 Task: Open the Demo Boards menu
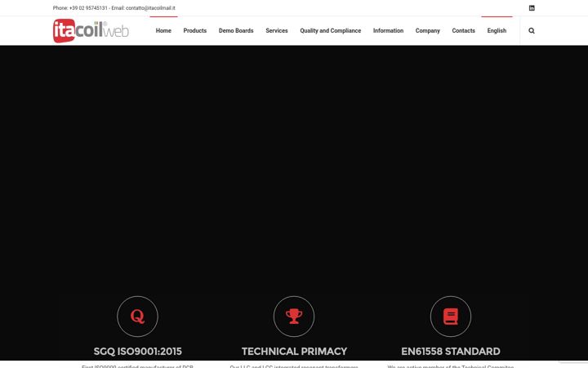pyautogui.click(x=236, y=31)
